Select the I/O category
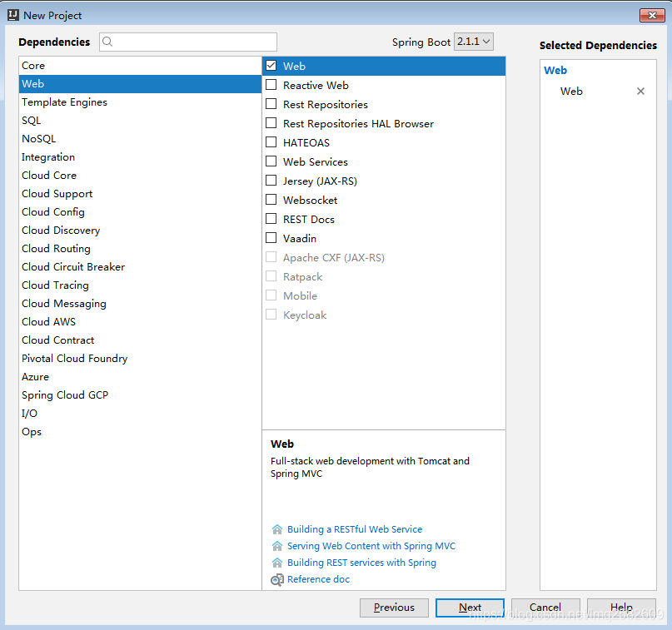 click(140, 414)
